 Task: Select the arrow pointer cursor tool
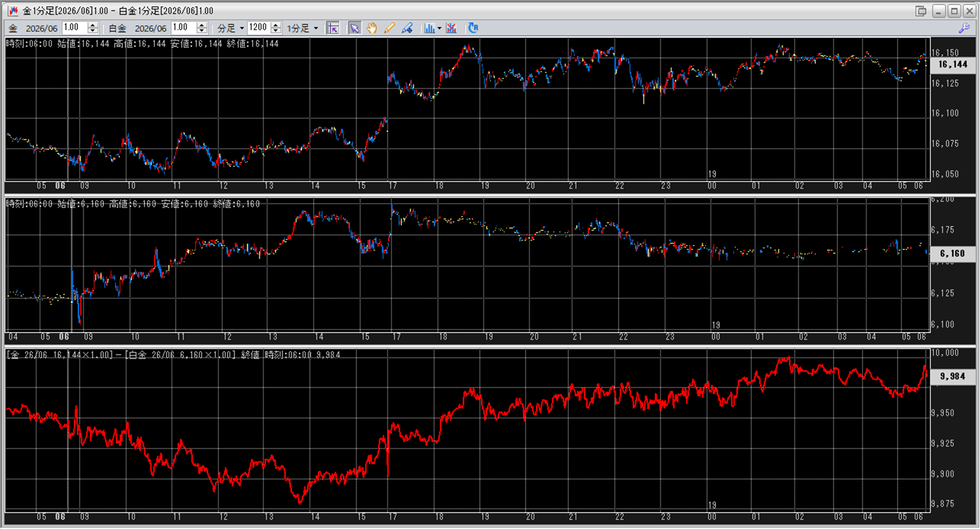(x=355, y=28)
